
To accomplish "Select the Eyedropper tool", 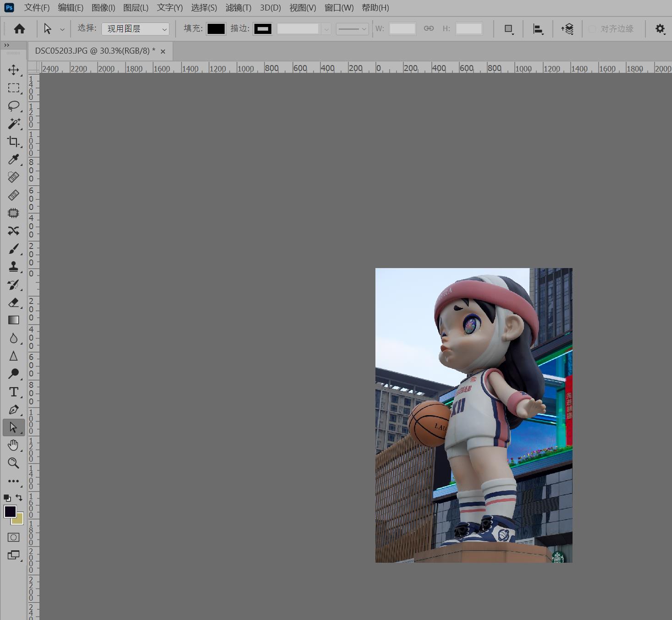I will [13, 159].
